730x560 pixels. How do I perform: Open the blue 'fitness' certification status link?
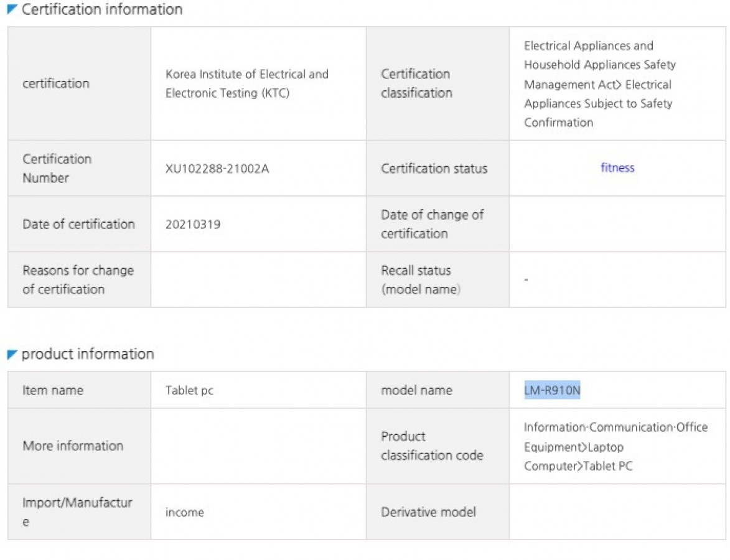click(617, 167)
